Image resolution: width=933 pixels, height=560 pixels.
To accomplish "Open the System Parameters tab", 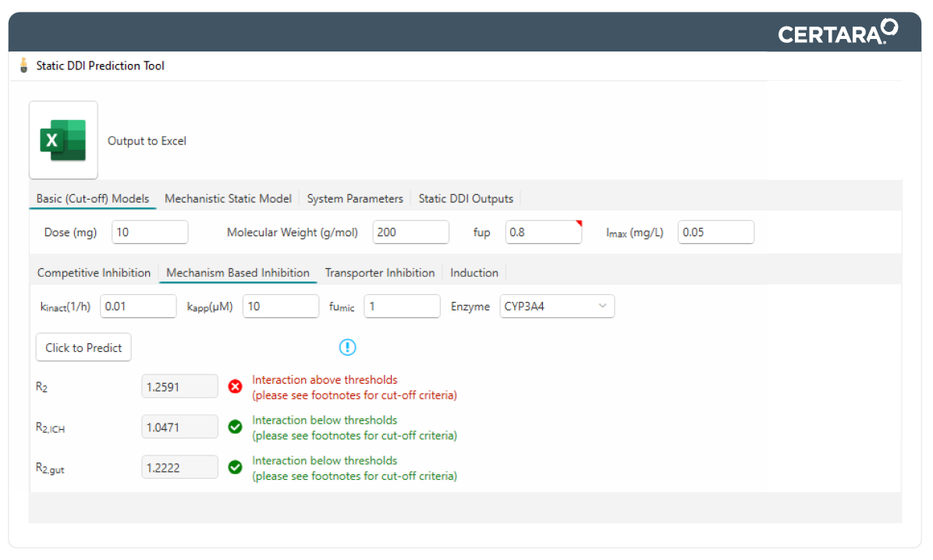I will (x=355, y=199).
